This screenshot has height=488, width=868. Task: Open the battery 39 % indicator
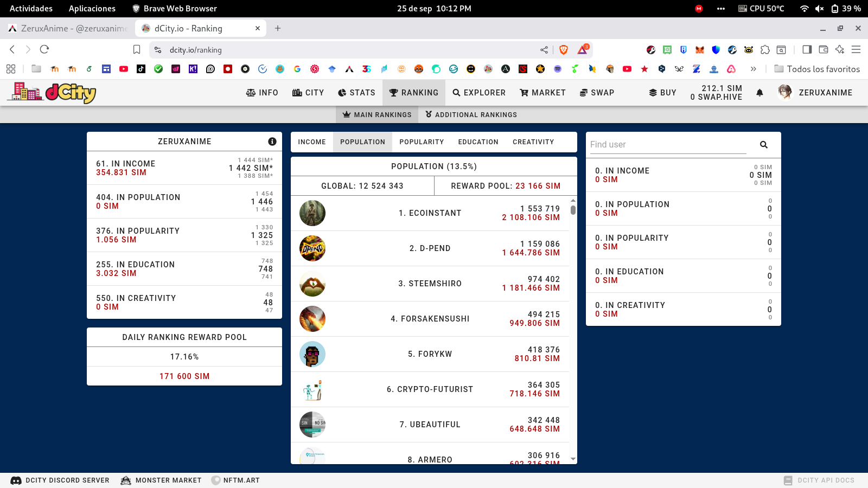click(x=846, y=9)
